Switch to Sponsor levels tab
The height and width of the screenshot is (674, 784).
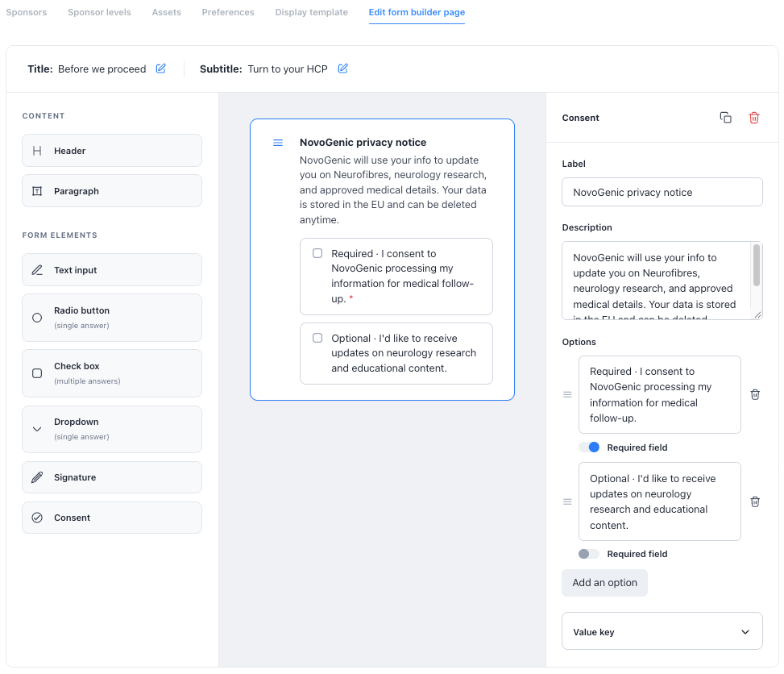click(99, 12)
